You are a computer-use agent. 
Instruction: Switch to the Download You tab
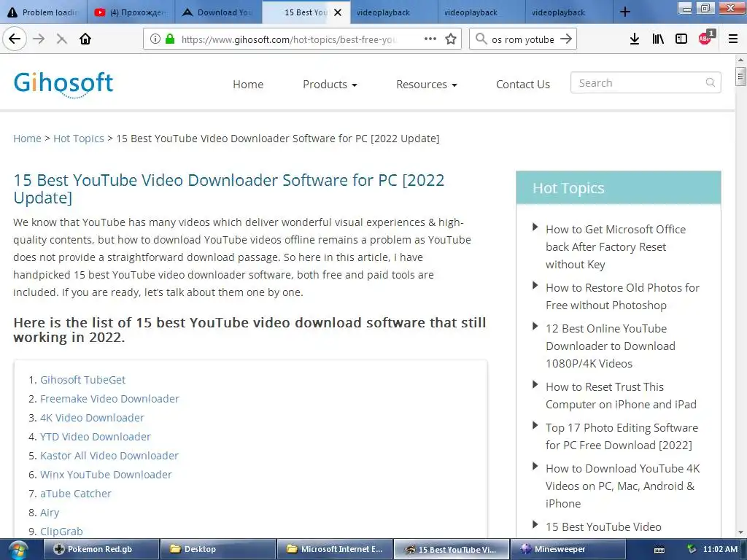(218, 12)
